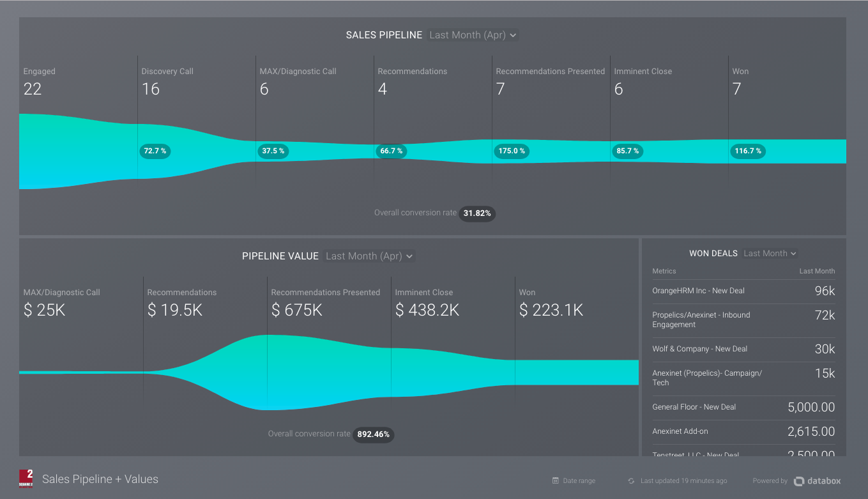Click Last updated 19 minutes ago text
This screenshot has height=499, width=868.
coord(683,480)
